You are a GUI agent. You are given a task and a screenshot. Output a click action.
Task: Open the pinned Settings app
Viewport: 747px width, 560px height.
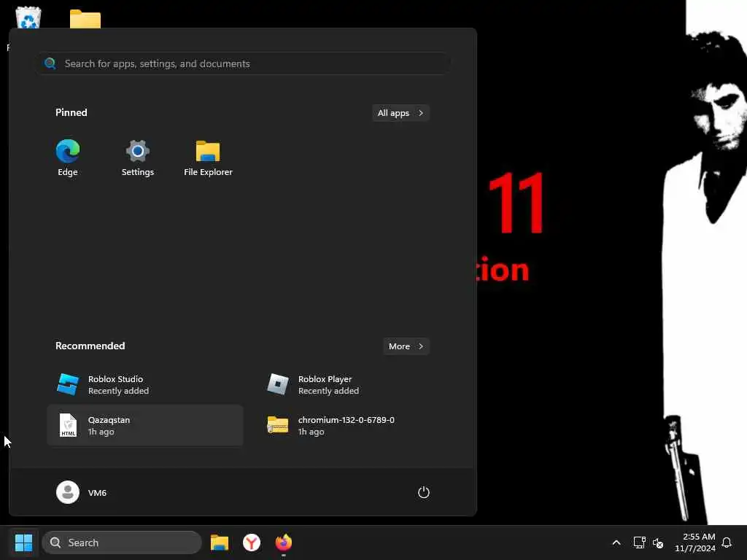(138, 157)
